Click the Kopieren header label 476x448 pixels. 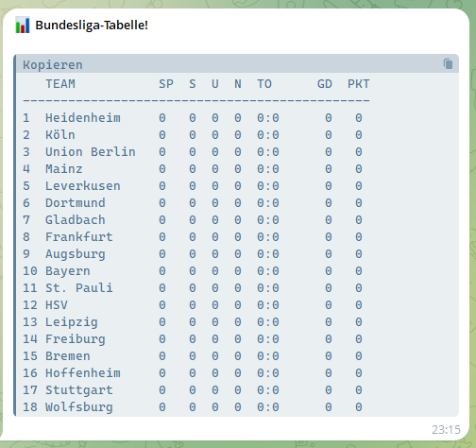pyautogui.click(x=53, y=65)
